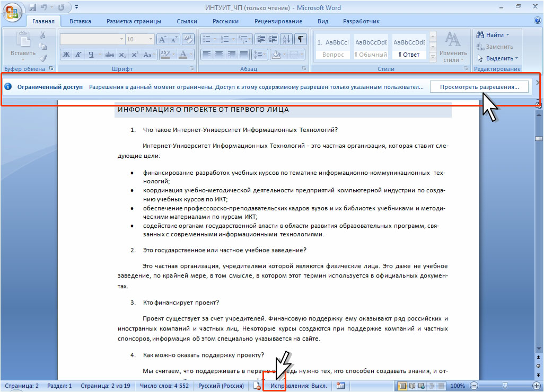The image size is (544, 392).
Task: Expand the styles gallery with the More arrow
Action: tap(433, 57)
